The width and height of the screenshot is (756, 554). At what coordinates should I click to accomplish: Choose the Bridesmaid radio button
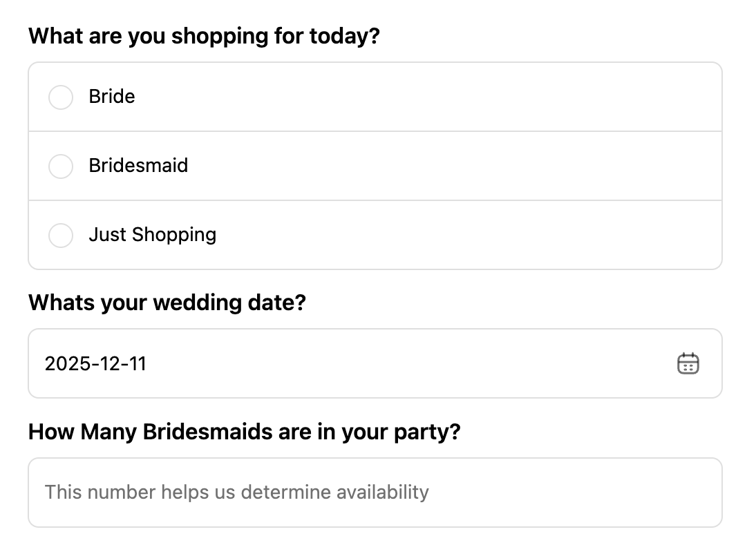(61, 166)
